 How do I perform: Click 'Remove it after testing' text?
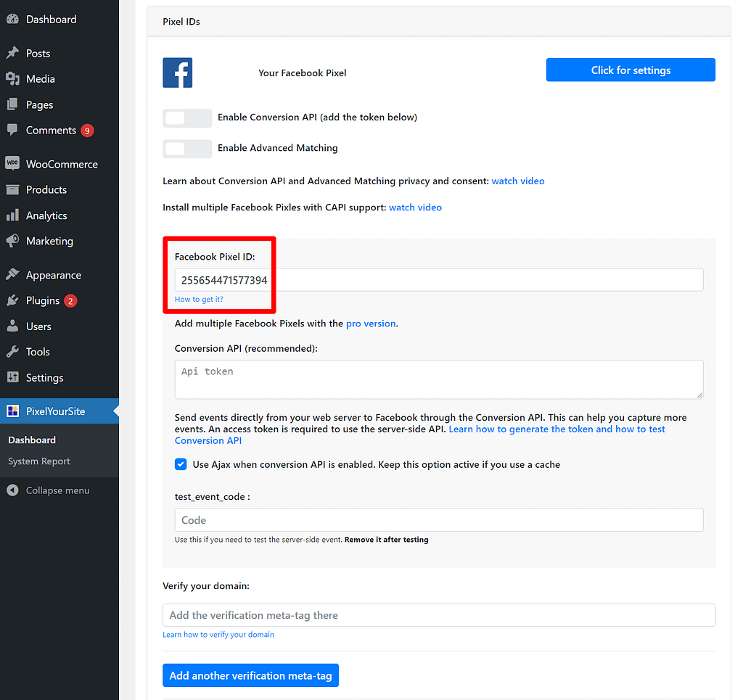(386, 540)
